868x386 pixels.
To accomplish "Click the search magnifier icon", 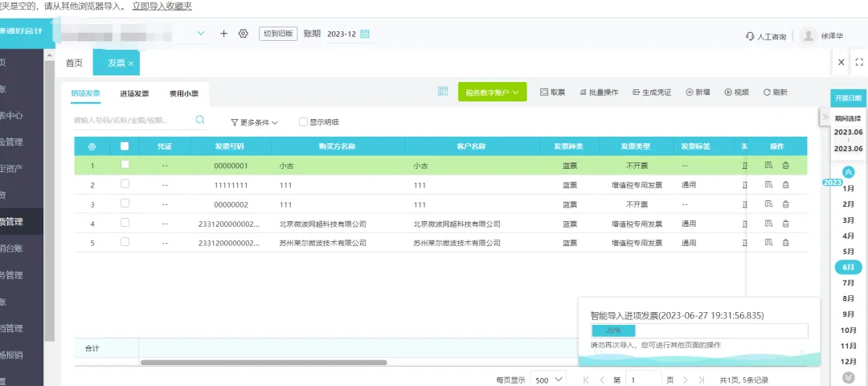I will point(200,120).
